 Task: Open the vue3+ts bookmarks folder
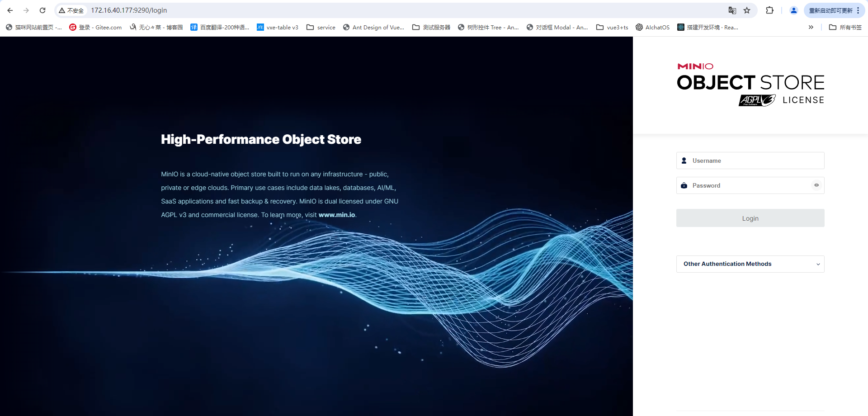pyautogui.click(x=612, y=27)
